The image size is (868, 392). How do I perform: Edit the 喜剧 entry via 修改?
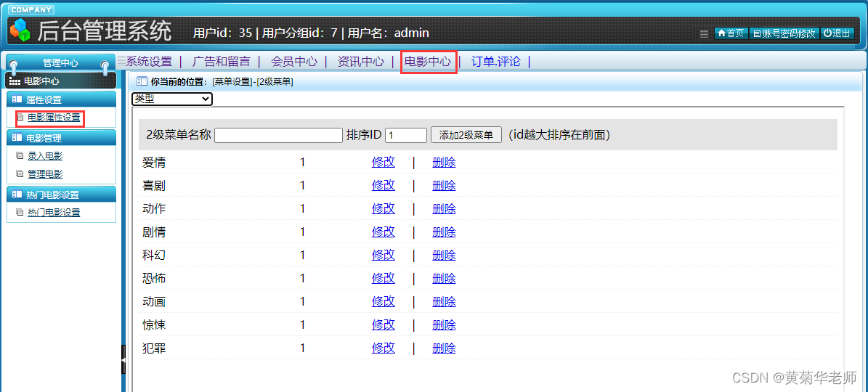tap(384, 186)
